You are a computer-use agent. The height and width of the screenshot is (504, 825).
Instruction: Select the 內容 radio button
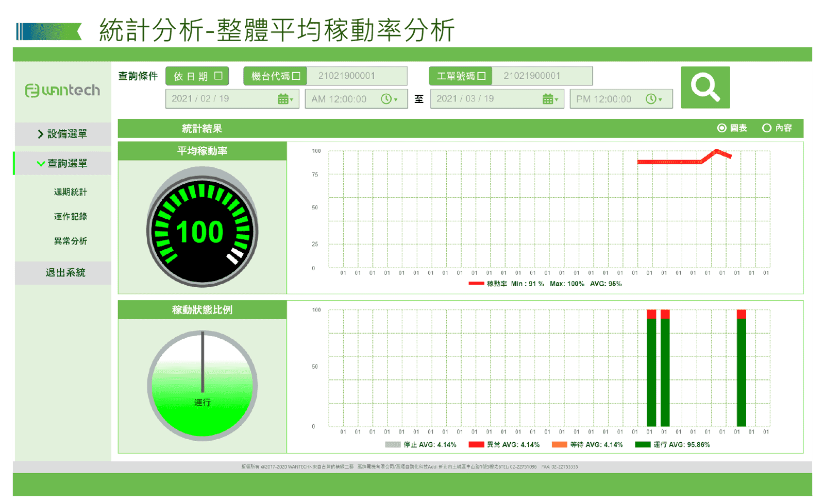coord(767,128)
